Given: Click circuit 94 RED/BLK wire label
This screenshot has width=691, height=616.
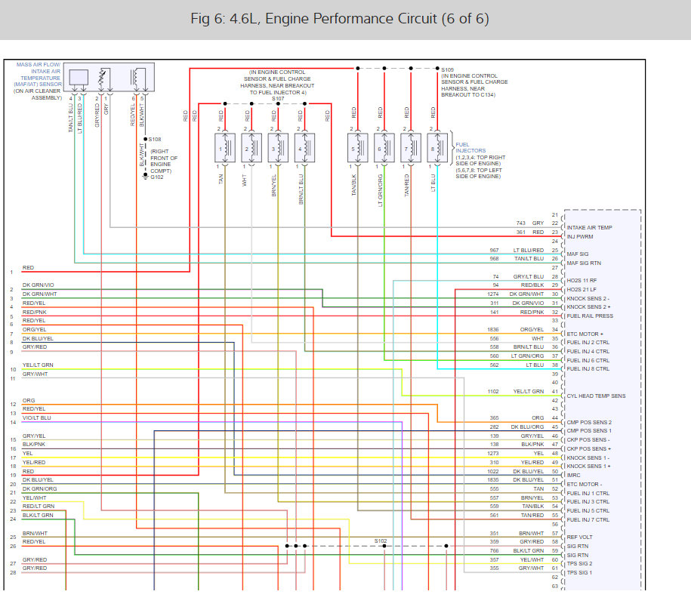Looking at the screenshot, I should click(x=518, y=285).
